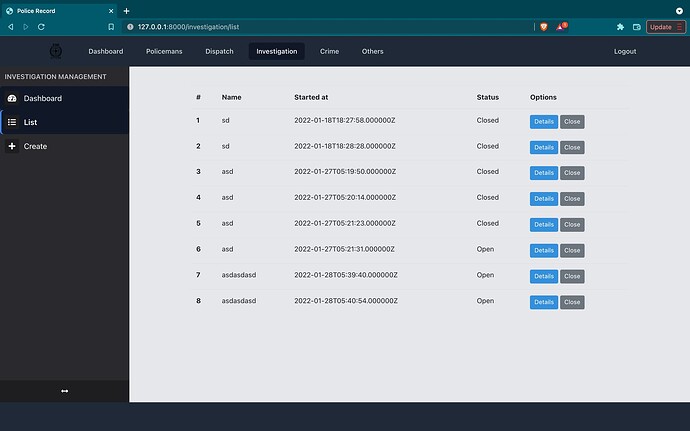Click Close for investigation 1
The height and width of the screenshot is (431, 690).
tap(572, 122)
